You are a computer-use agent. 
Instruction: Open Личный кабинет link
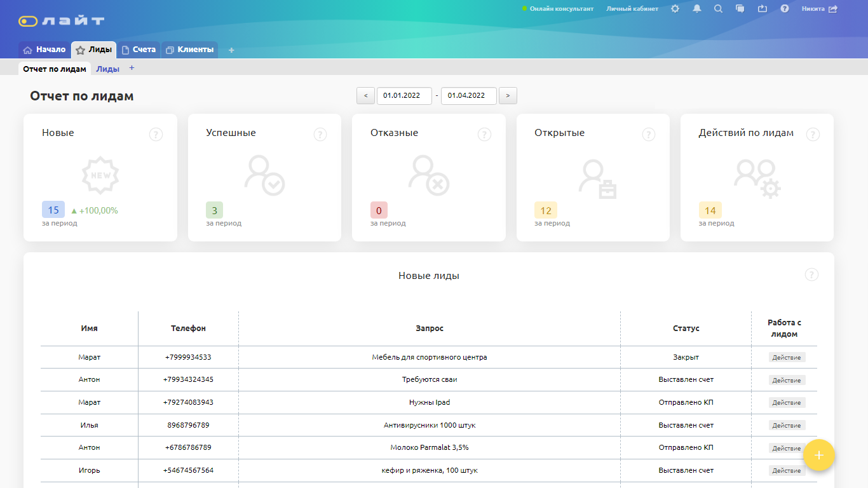pos(632,9)
